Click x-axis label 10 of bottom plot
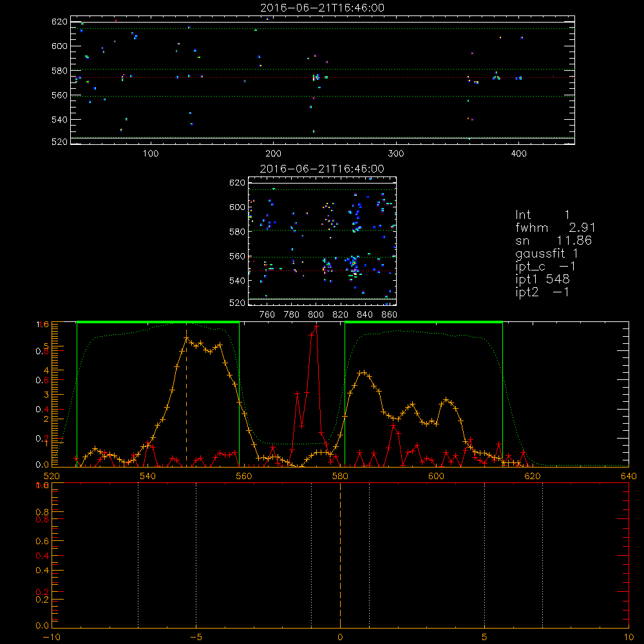Screen dimensions: 644x644 [629, 637]
